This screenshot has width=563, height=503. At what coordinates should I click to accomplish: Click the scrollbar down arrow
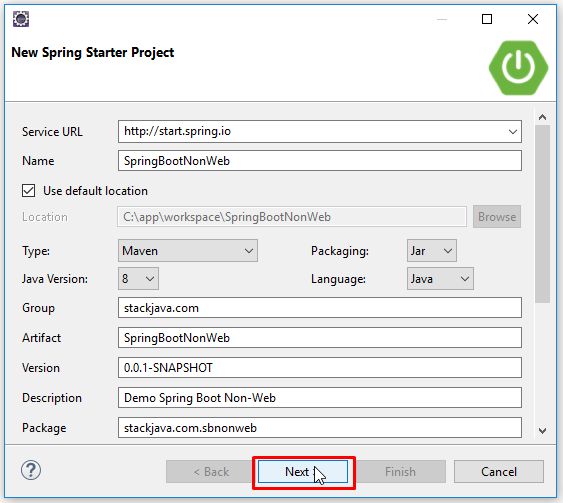coord(542,430)
